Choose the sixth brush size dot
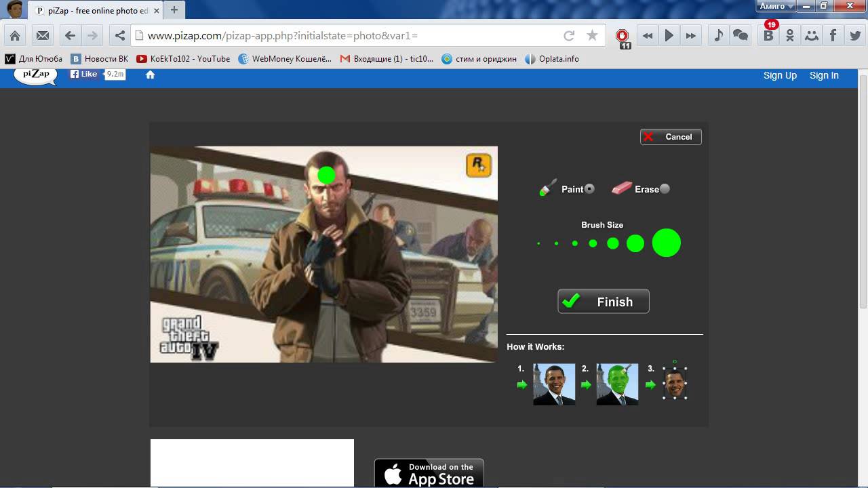This screenshot has height=488, width=868. click(x=635, y=243)
